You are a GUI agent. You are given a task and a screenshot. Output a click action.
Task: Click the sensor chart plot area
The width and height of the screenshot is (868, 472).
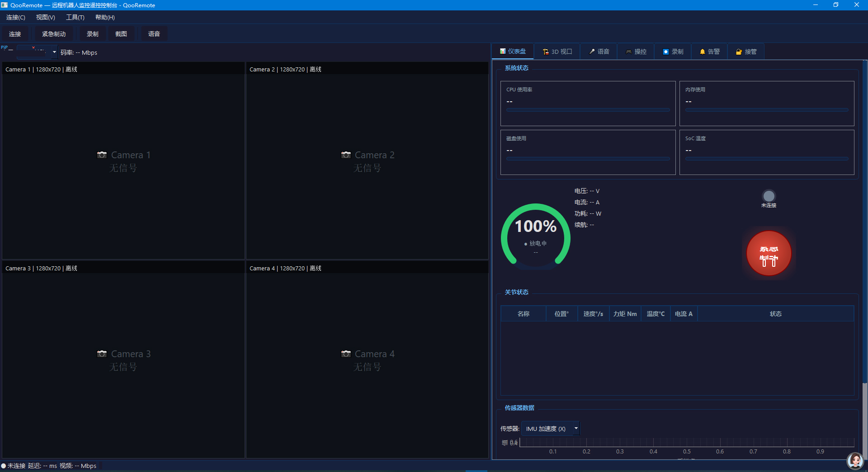(687, 442)
